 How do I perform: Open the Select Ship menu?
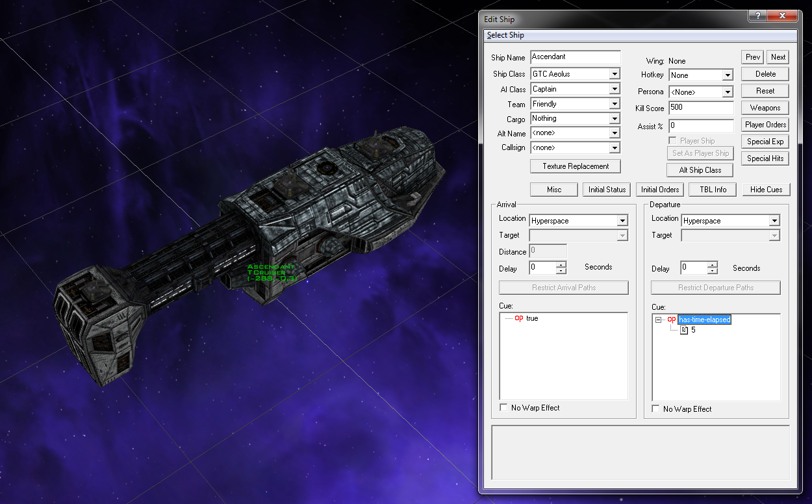click(x=505, y=35)
